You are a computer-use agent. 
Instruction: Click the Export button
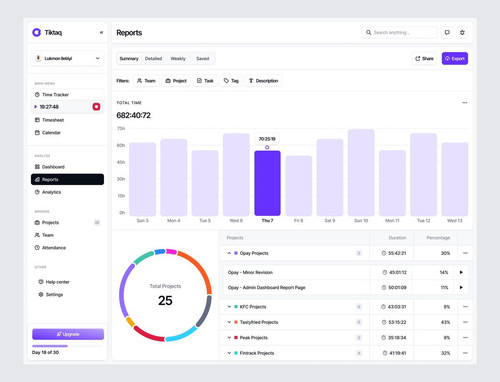[x=455, y=59]
